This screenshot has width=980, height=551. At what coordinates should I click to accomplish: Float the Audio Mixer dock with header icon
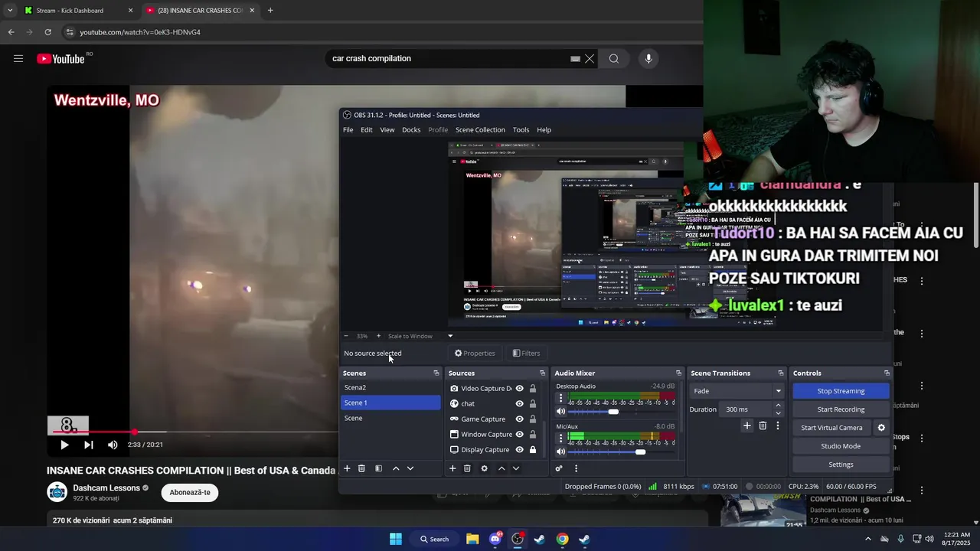tap(678, 373)
